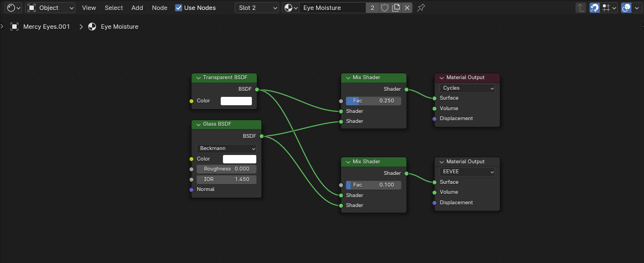The width and height of the screenshot is (644, 263).
Task: Open the EEVEE render target dropdown
Action: (467, 172)
